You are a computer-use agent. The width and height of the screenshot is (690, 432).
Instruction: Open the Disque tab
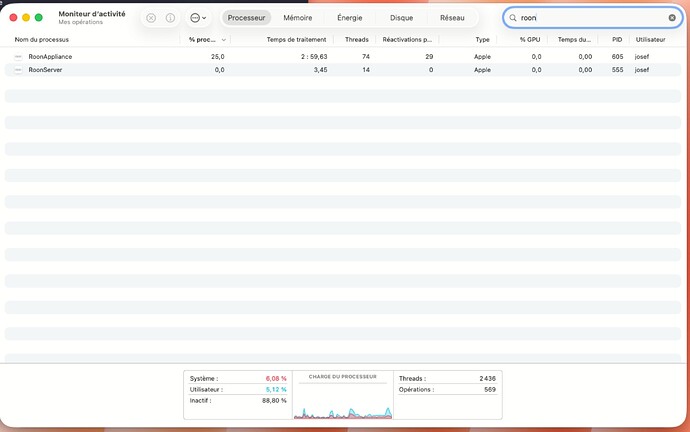click(401, 18)
